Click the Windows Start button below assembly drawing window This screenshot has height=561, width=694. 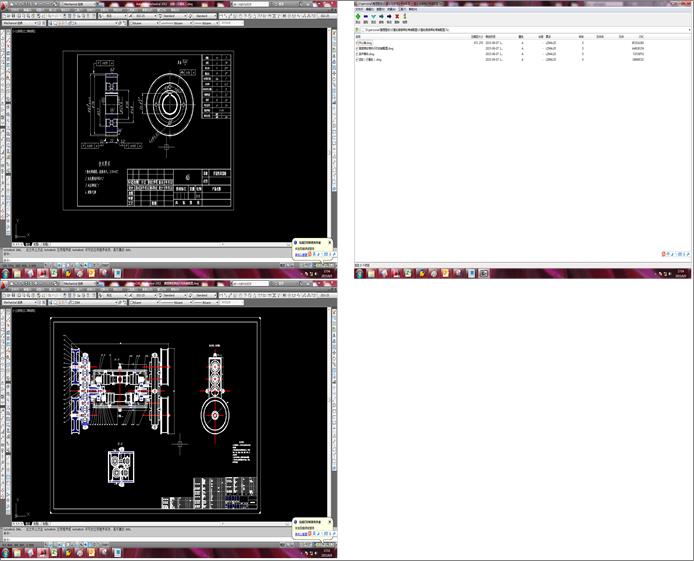pos(5,553)
